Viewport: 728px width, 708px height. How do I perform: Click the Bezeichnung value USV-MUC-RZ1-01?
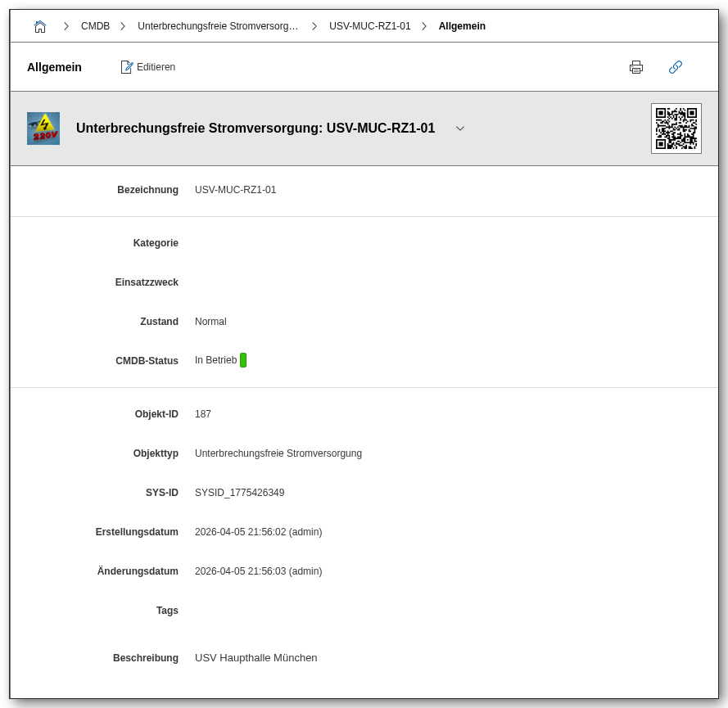[235, 190]
